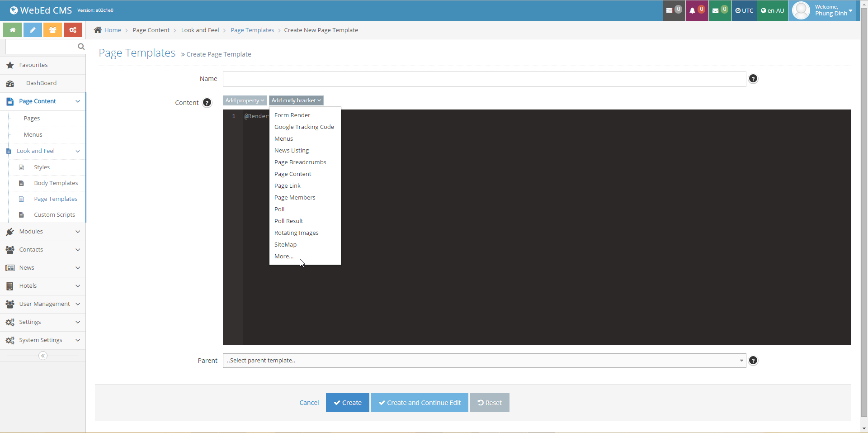Collapse the sidebar with the arrow toggle
Viewport: 868px width, 433px height.
pyautogui.click(x=43, y=356)
